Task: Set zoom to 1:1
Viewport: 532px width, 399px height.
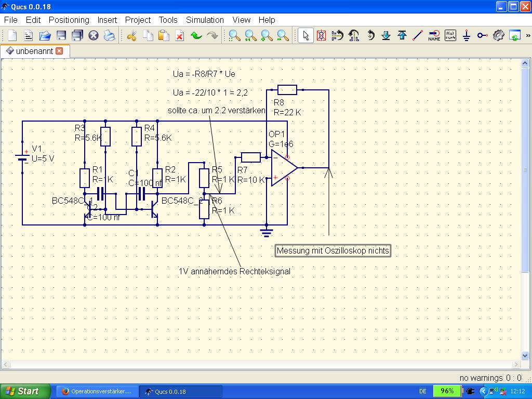Action: coord(251,35)
